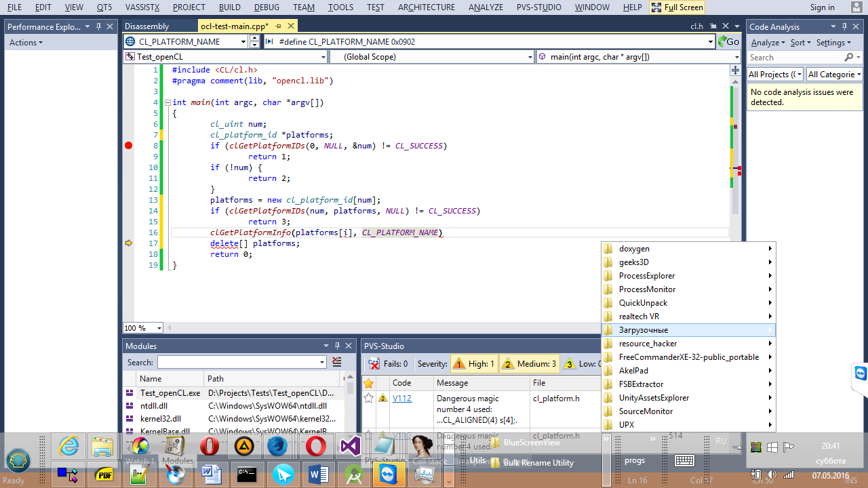Click the red breakpoint marker on line 8
Screen dimensions: 868x488
click(129, 146)
